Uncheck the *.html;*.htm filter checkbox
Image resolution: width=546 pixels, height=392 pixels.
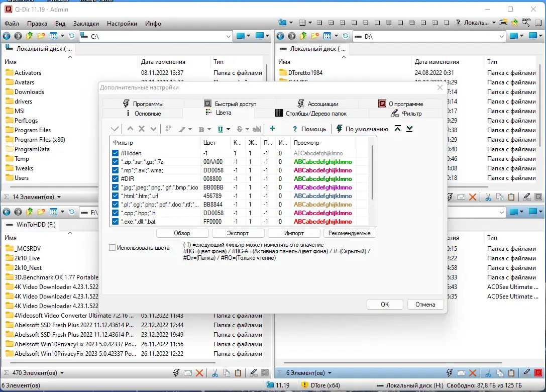(115, 196)
